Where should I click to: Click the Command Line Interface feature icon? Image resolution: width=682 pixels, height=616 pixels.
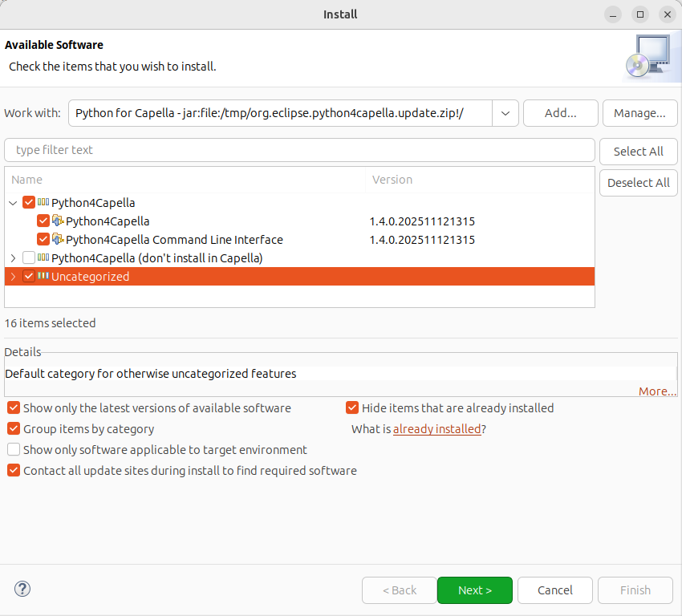[58, 239]
